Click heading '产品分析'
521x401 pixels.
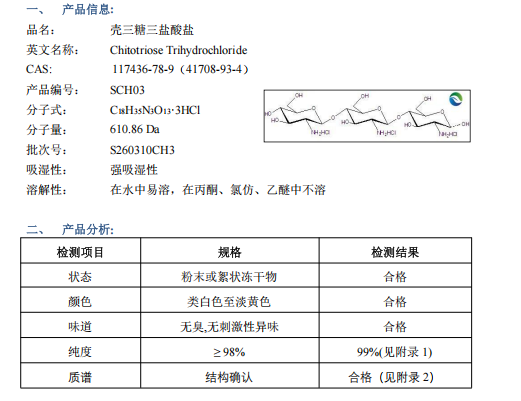[x=88, y=229]
